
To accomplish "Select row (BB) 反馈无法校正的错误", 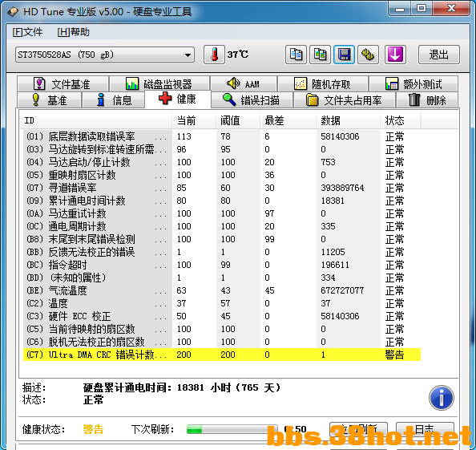I will tap(222, 252).
